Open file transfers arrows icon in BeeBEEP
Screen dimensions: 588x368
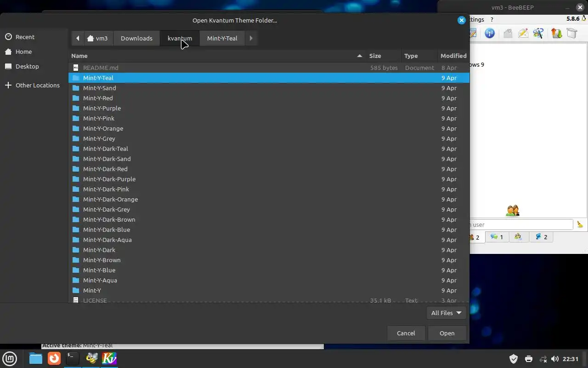[x=556, y=33]
